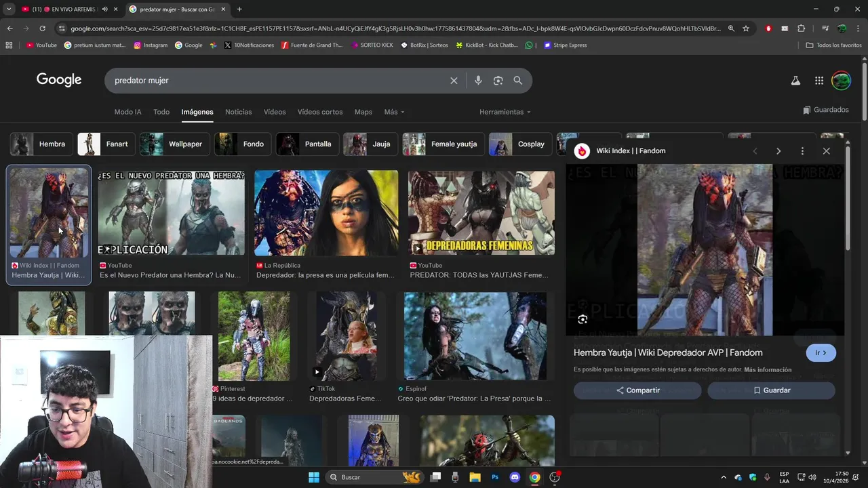Screen dimensions: 868x488
Task: Open Photoshop from the taskbar
Action: point(495,477)
